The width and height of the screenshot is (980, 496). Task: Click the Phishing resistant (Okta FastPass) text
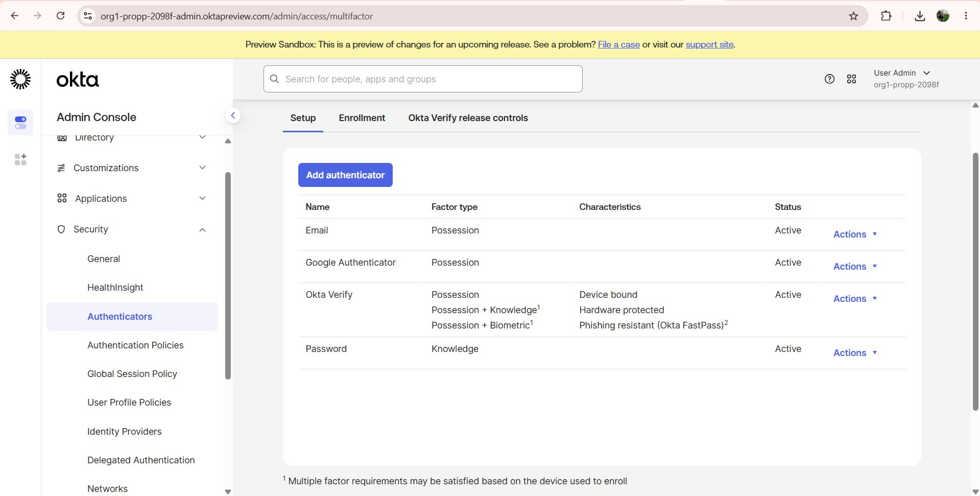point(653,325)
